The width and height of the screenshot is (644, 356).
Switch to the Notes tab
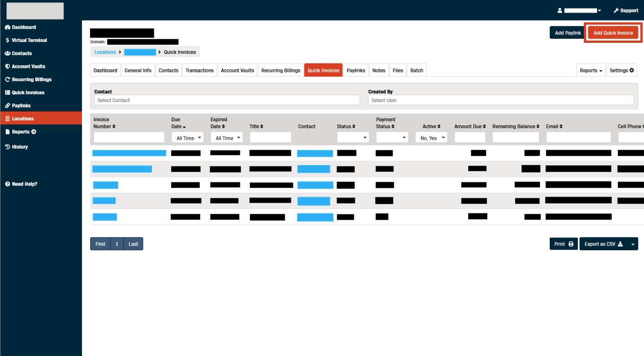[x=379, y=71]
